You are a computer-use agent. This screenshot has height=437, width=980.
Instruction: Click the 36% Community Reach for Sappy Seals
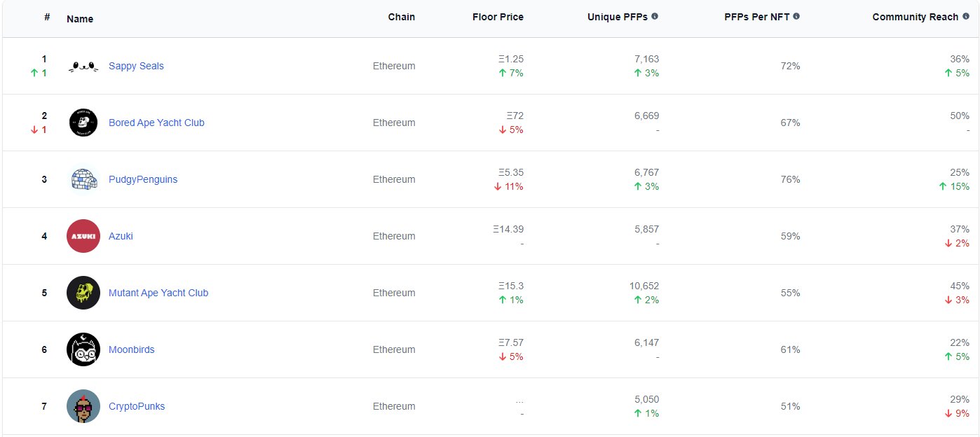(x=960, y=59)
